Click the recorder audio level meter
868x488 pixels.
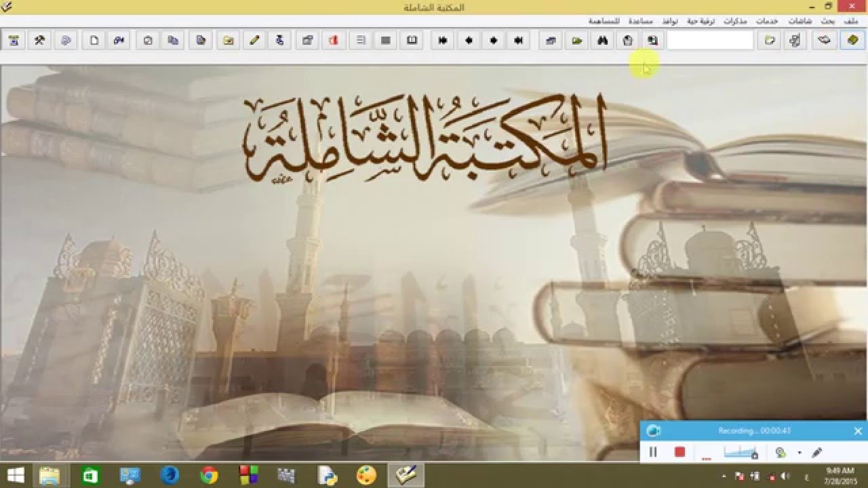741,453
